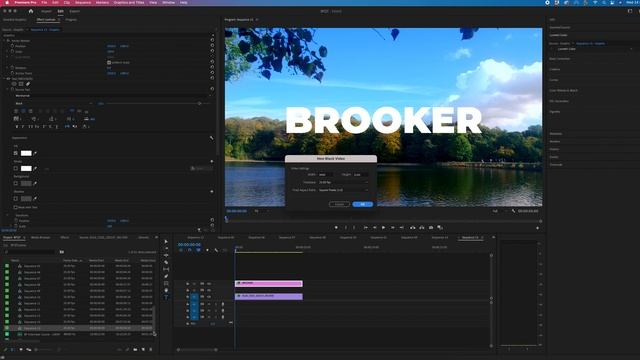Expand the Vignette section in Lumetri panel

click(555, 111)
